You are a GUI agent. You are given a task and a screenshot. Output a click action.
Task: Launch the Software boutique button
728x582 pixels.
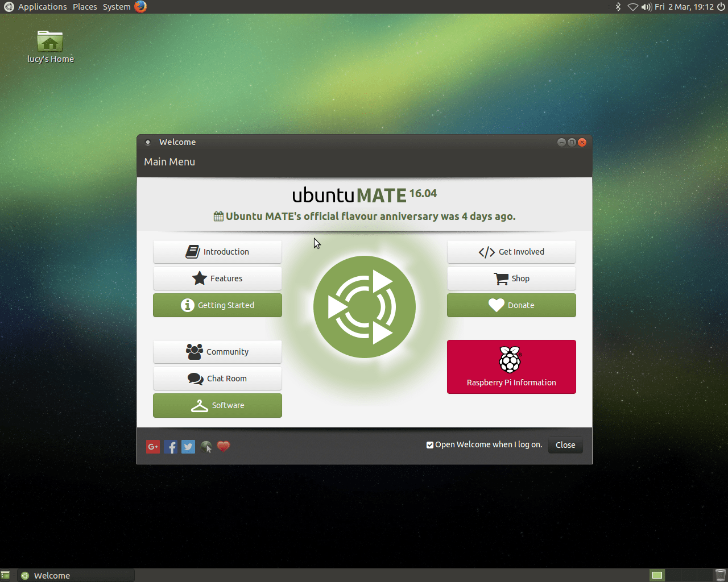[x=217, y=405]
